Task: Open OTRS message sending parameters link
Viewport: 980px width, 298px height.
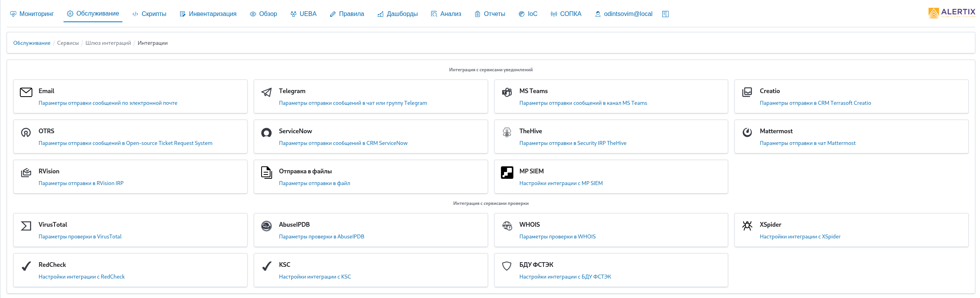Action: click(x=125, y=143)
